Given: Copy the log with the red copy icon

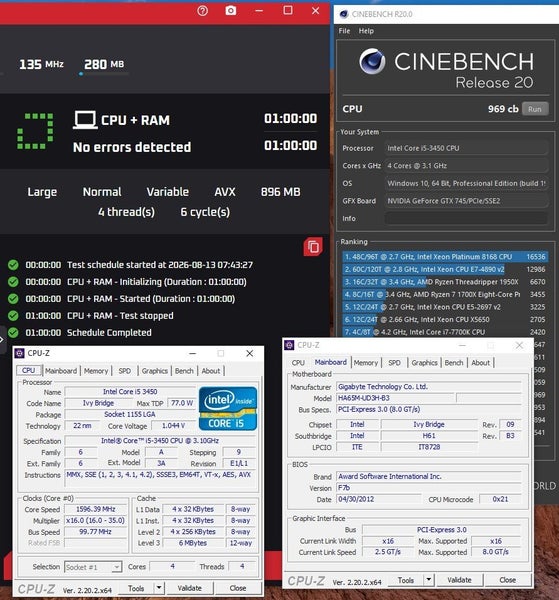Looking at the screenshot, I should (313, 247).
